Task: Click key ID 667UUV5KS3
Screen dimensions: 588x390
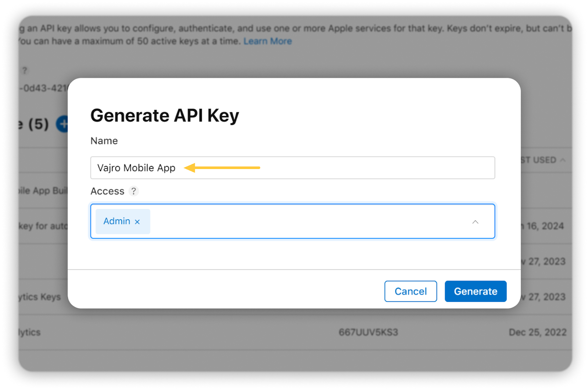Action: tap(368, 332)
